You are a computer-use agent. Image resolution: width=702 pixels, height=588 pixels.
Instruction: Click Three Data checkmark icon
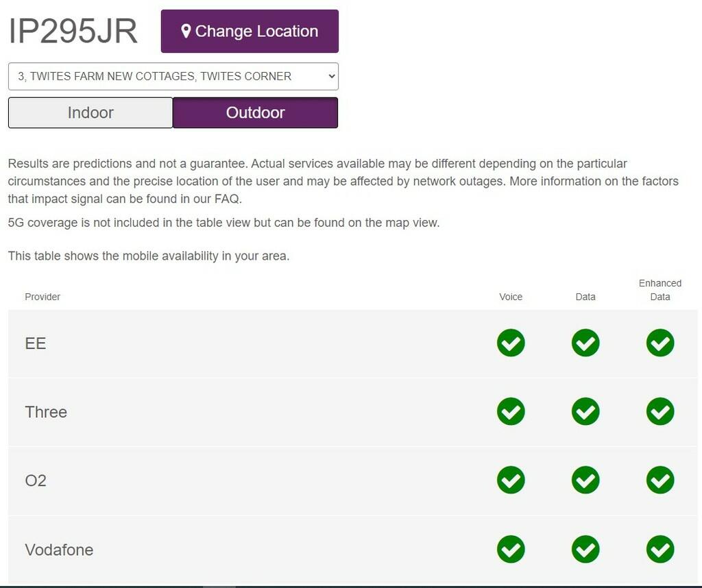[x=585, y=411]
